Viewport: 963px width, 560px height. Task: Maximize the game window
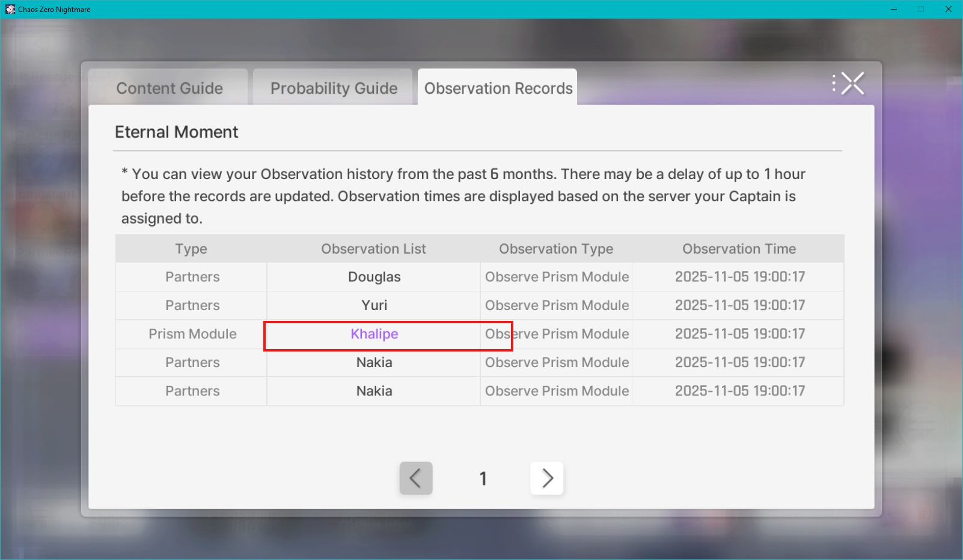(921, 9)
